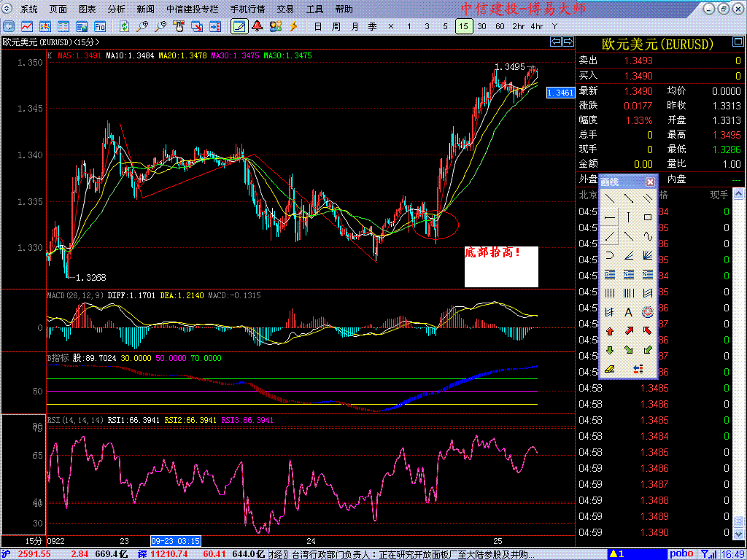Open the 分析 menu

(x=116, y=9)
